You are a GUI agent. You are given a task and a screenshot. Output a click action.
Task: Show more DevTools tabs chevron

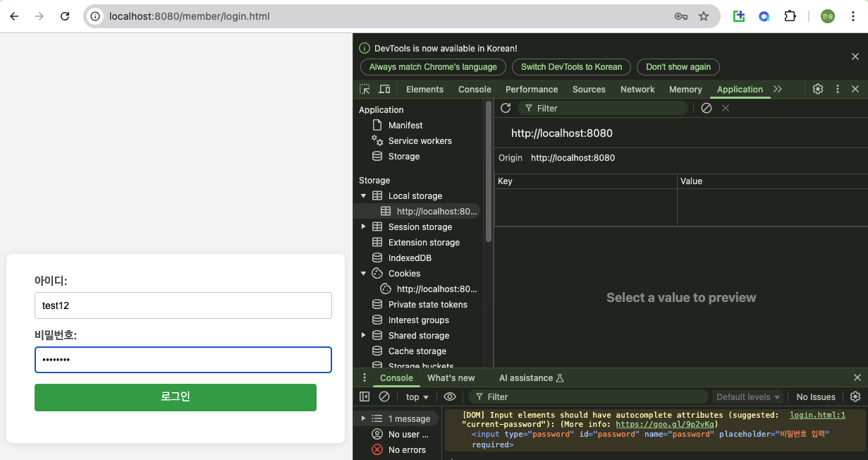[x=778, y=89]
